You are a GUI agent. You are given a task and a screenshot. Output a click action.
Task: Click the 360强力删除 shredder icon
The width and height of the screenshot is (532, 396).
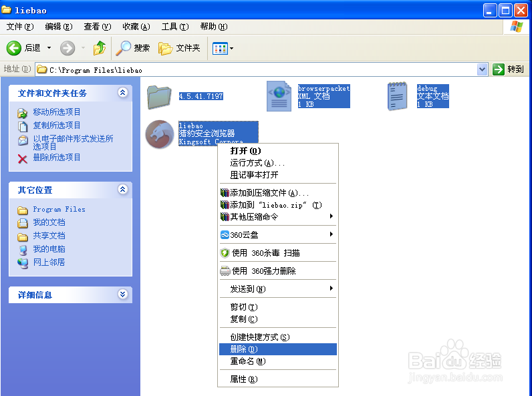(225, 271)
